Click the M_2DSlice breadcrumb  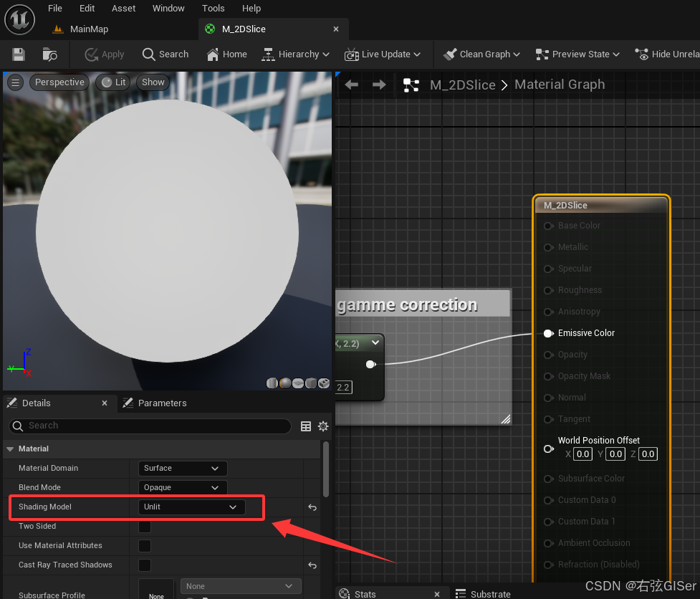point(463,85)
